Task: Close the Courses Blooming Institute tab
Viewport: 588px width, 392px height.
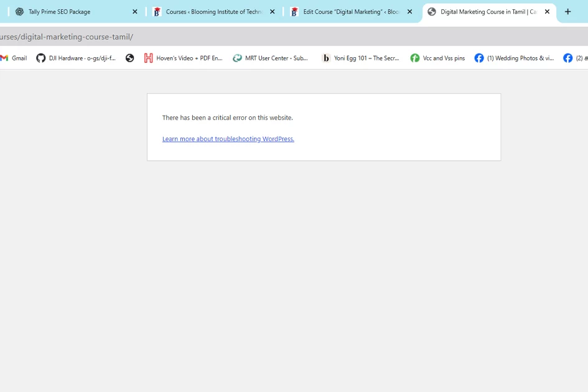Action: pyautogui.click(x=273, y=12)
